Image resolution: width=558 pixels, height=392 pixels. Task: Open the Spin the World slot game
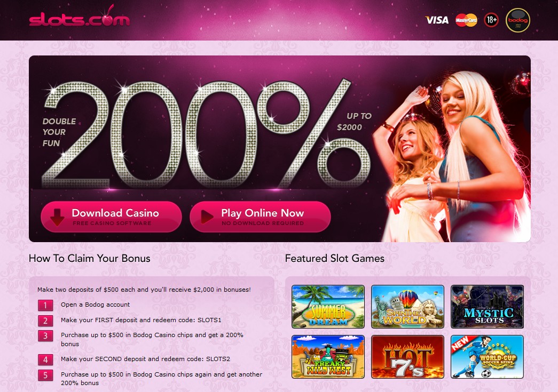point(407,306)
